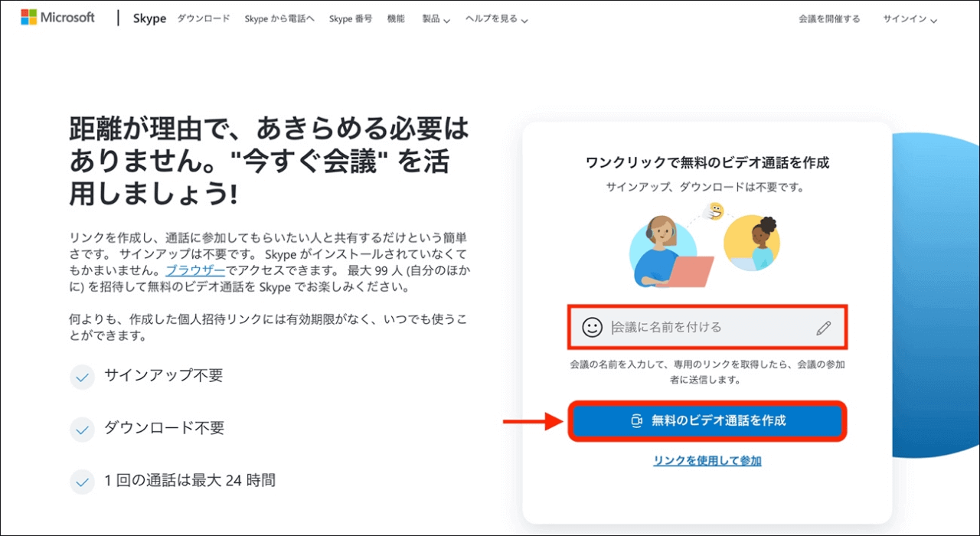Go to ダウンロード in the navigation
Screen dimensions: 980x536
204,18
